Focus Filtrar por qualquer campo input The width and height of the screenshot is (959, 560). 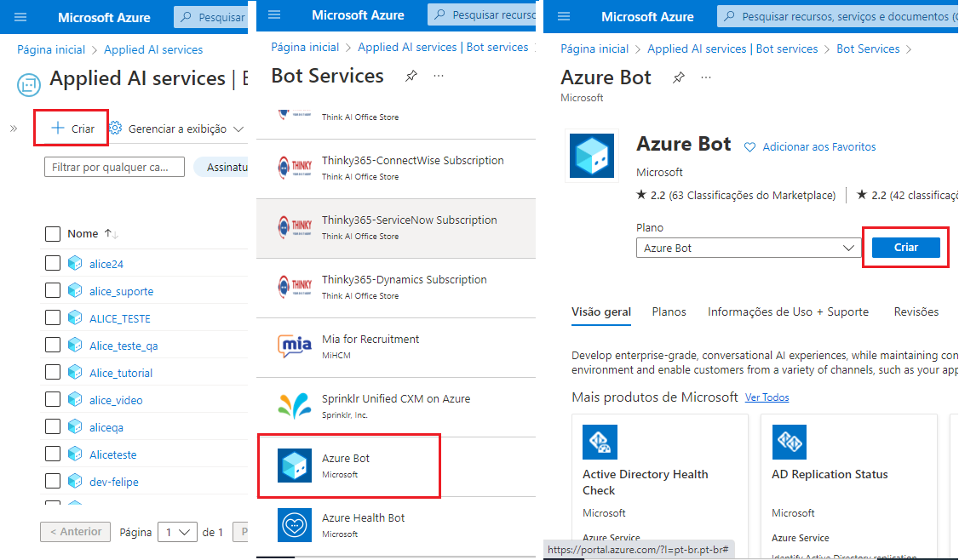pos(114,167)
